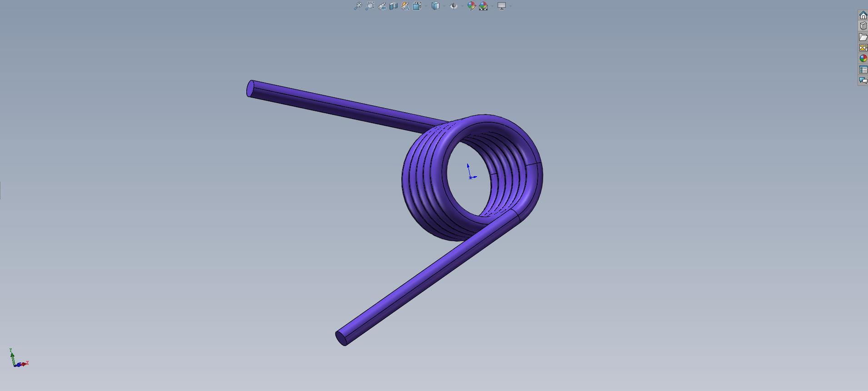Screen dimensions: 868x391
Task: Open the File Explorer folder tab
Action: coord(863,37)
